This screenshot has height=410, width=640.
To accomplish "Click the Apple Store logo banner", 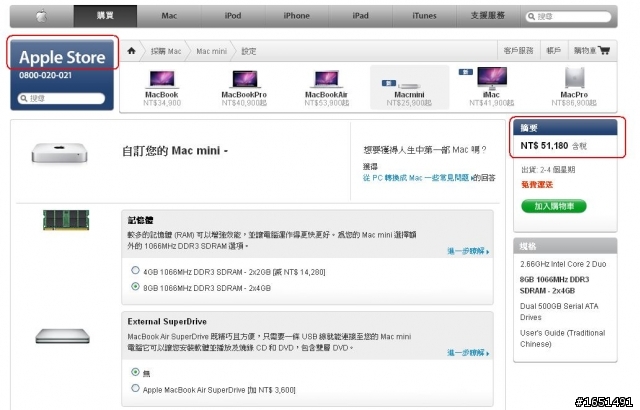I will tap(62, 58).
